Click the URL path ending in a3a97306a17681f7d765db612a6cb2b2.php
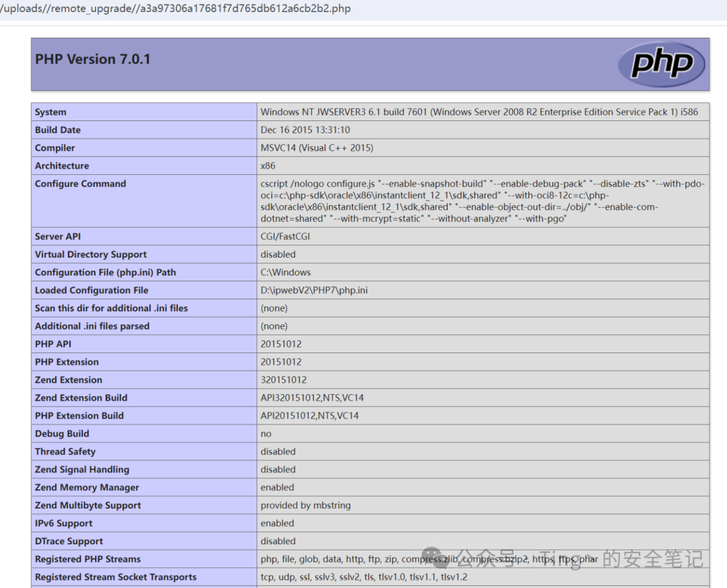727x588 pixels. 176,8
